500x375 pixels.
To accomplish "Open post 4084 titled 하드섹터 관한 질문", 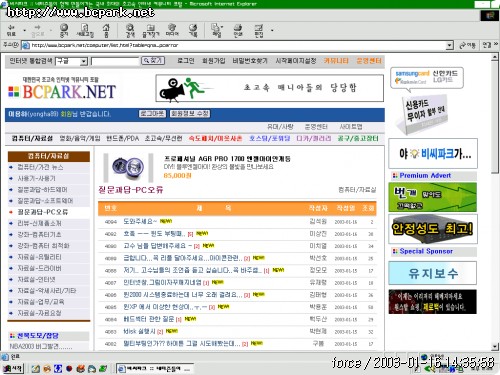I will click(149, 319).
